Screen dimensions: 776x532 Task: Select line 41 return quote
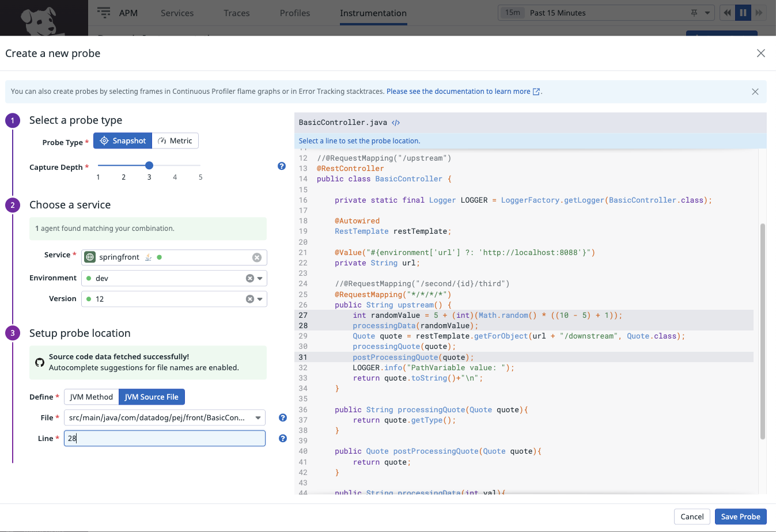point(524,462)
